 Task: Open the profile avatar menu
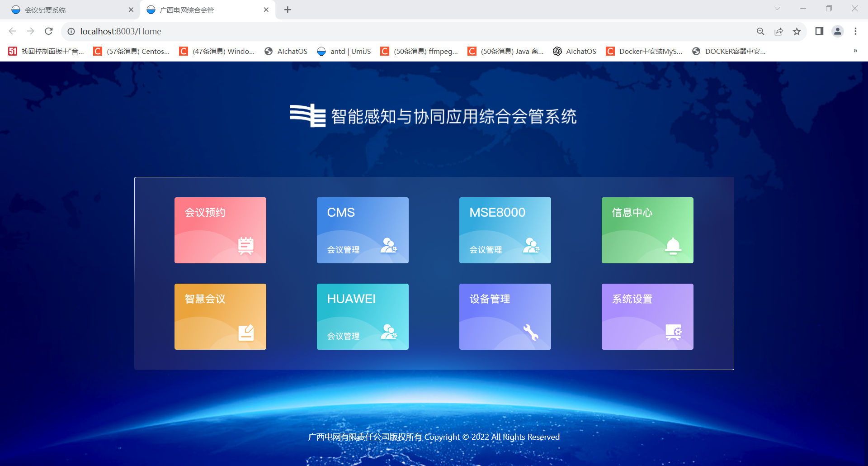(x=838, y=31)
